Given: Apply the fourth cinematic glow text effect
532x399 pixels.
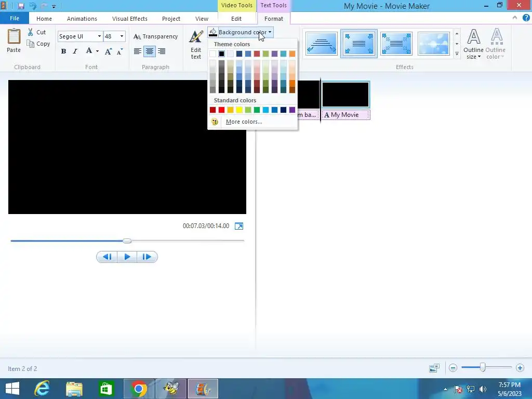Looking at the screenshot, I should pos(434,44).
